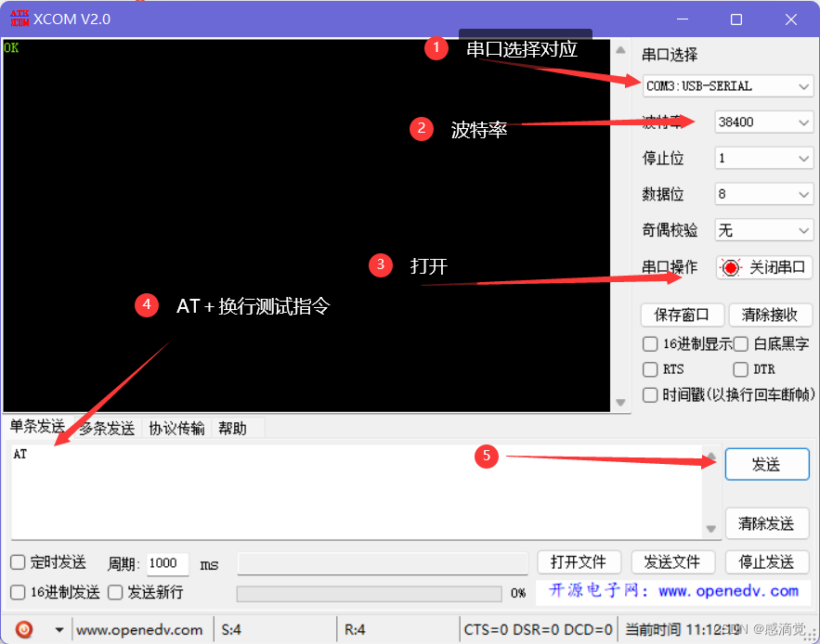Click the S:4 sent counter
This screenshot has height=644, width=820.
tap(231, 629)
